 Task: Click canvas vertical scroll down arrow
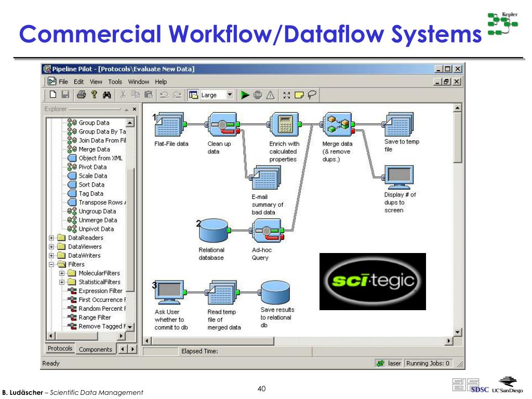click(x=458, y=332)
